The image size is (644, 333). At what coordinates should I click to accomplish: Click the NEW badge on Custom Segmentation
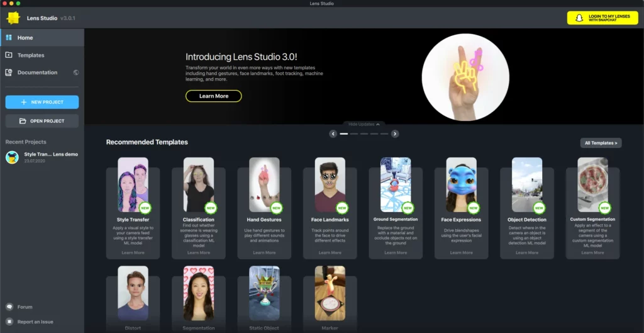(604, 208)
